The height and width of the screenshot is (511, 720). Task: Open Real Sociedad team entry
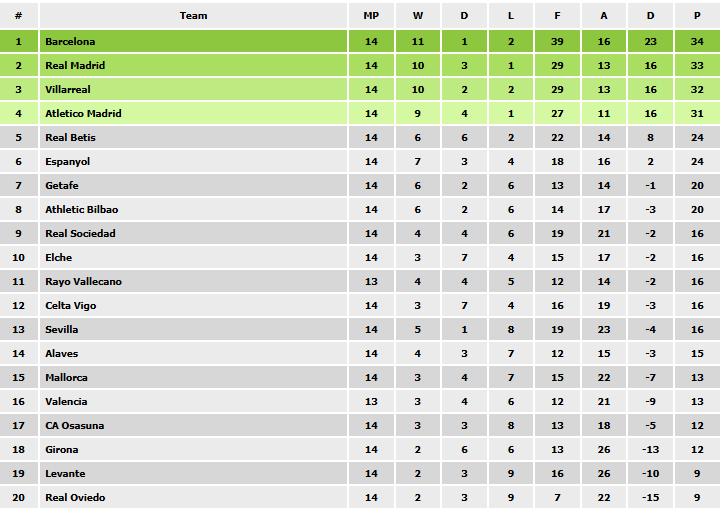[80, 233]
